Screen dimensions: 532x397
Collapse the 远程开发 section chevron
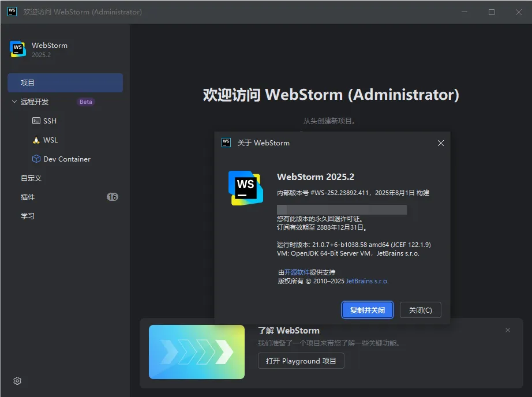tap(14, 102)
